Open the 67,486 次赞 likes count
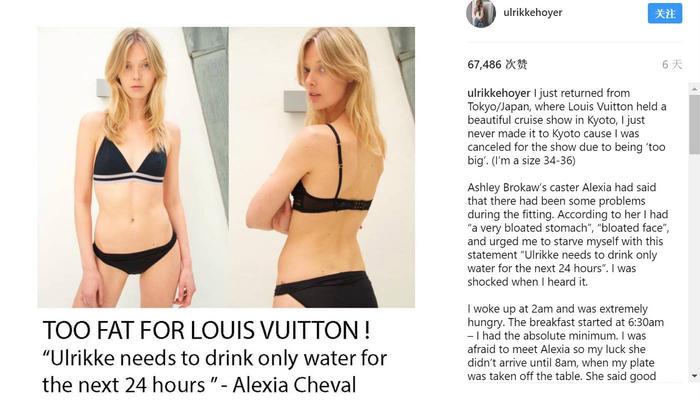 pyautogui.click(x=497, y=64)
